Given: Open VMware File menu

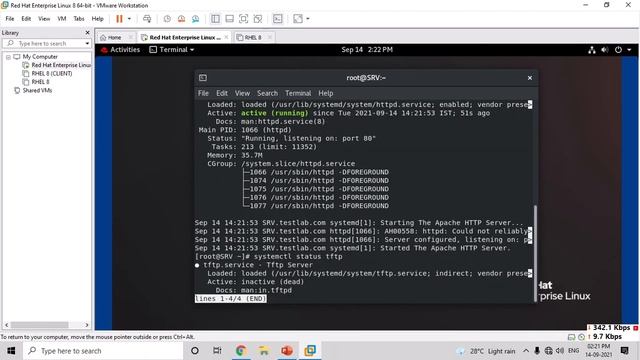Looking at the screenshot, I should (x=10, y=19).
